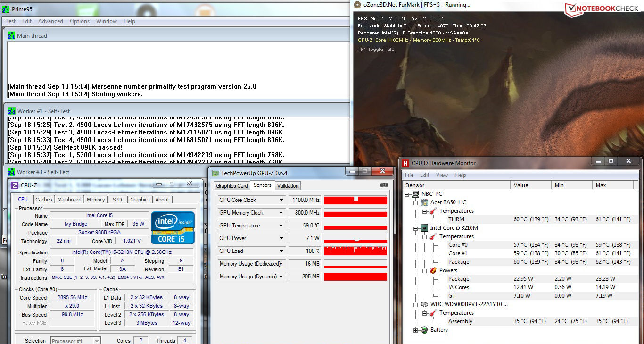Click the Worker #3 Self-Test window icon
Viewport: 644px width, 344px height.
(12, 172)
